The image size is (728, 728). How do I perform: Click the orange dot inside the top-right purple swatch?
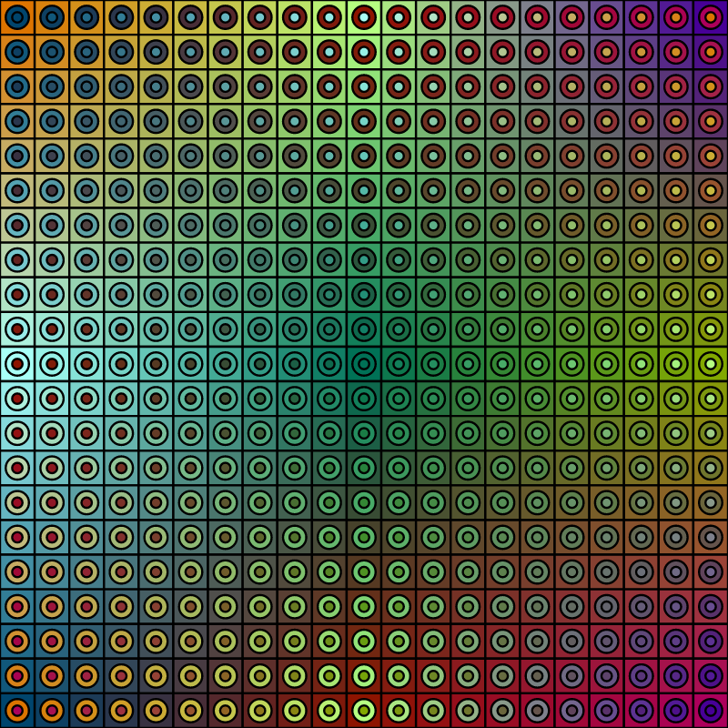[710, 17]
